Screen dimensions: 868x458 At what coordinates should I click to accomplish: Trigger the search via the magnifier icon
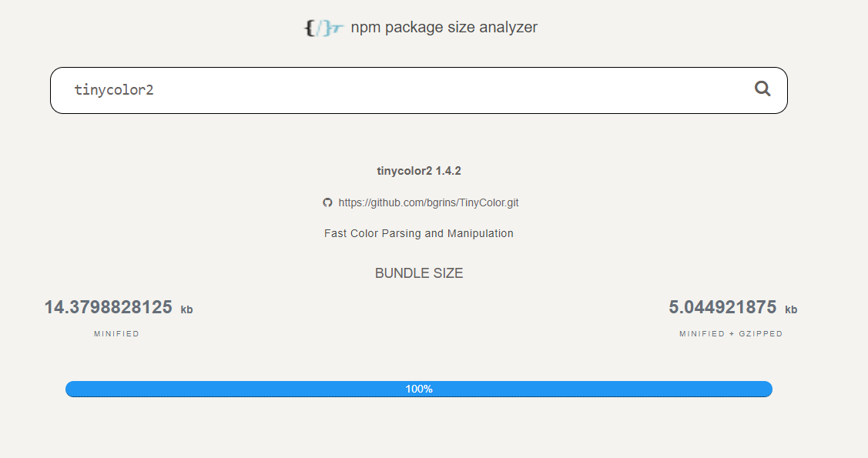(762, 89)
